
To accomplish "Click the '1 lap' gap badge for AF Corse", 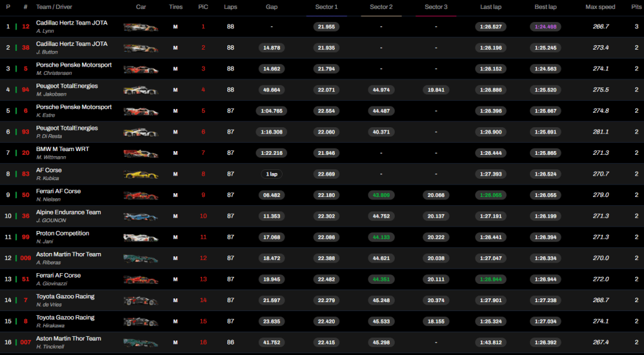I will pos(271,174).
